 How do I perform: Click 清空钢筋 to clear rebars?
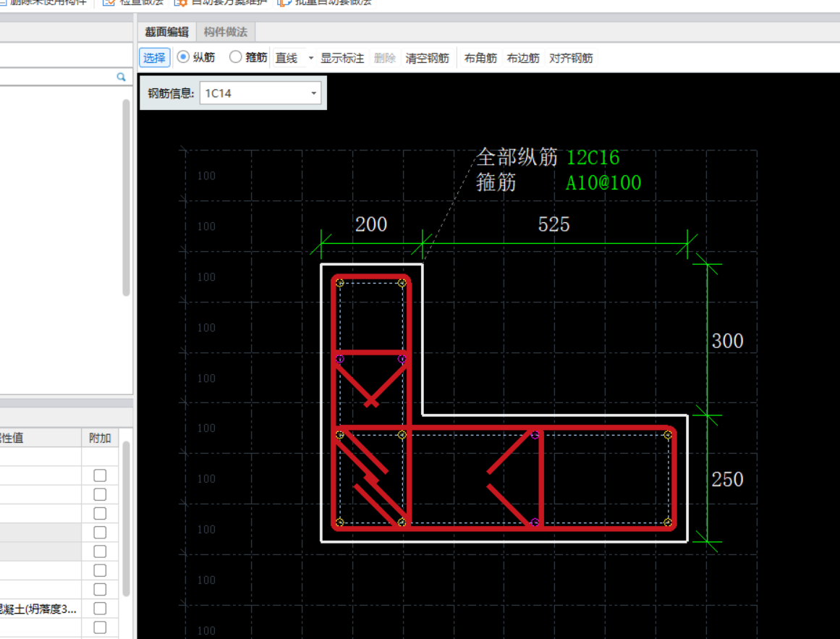tap(427, 58)
